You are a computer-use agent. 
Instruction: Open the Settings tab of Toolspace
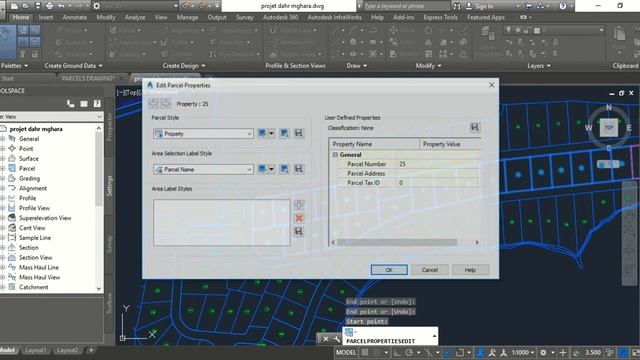point(109,187)
